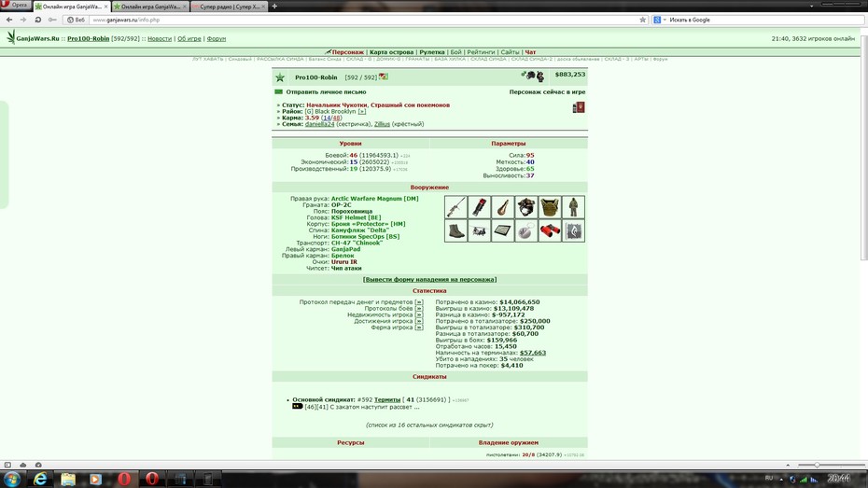Screen dimensions: 868x488
Task: Open the Форум header link
Action: click(x=217, y=39)
